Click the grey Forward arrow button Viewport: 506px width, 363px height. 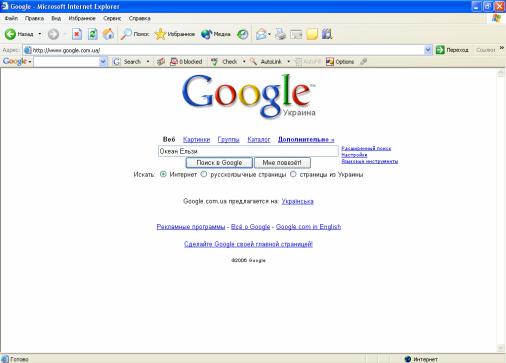point(53,34)
